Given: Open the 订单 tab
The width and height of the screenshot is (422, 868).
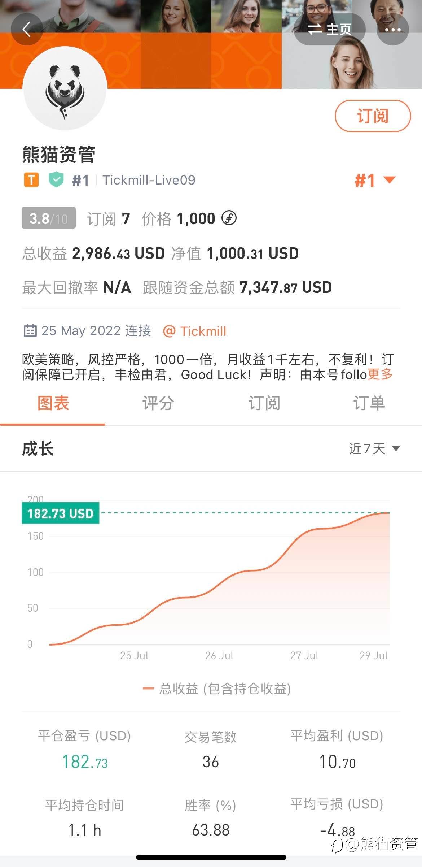Looking at the screenshot, I should click(x=369, y=403).
